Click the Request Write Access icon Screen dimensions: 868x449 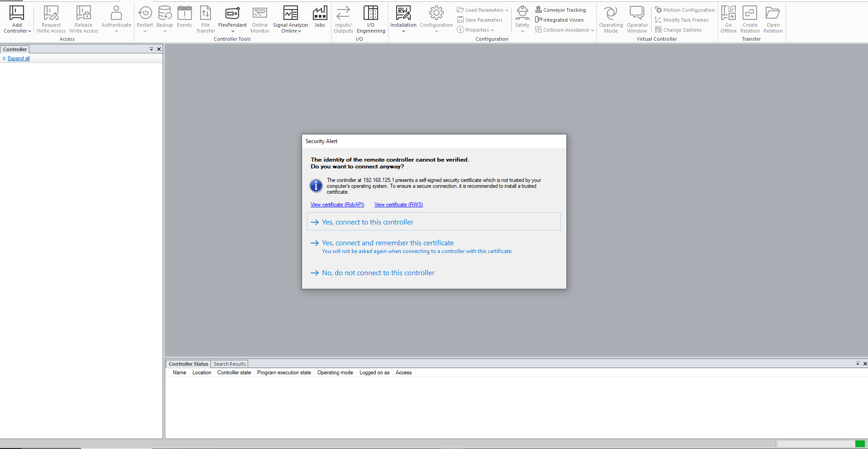(x=51, y=13)
